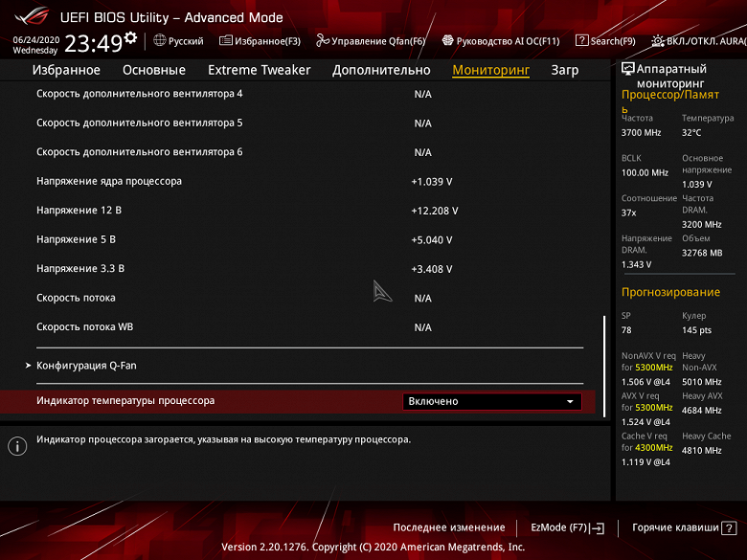Click the 06/24/2020 date text
Image resolution: width=747 pixels, height=560 pixels.
[x=36, y=40]
